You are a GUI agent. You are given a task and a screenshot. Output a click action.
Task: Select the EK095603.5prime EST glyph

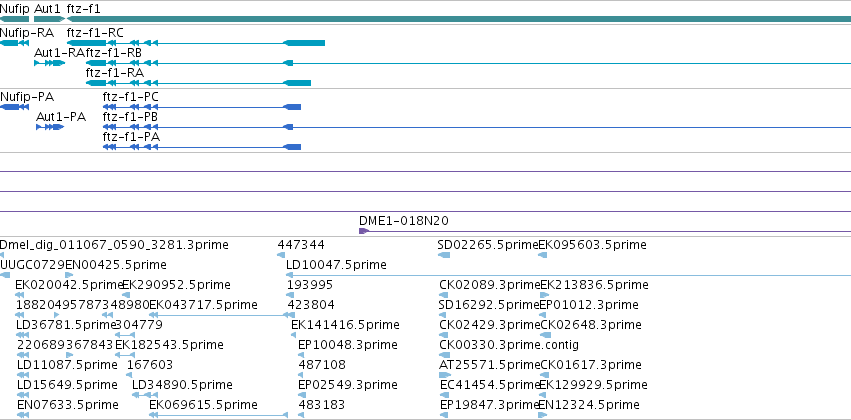(x=542, y=255)
